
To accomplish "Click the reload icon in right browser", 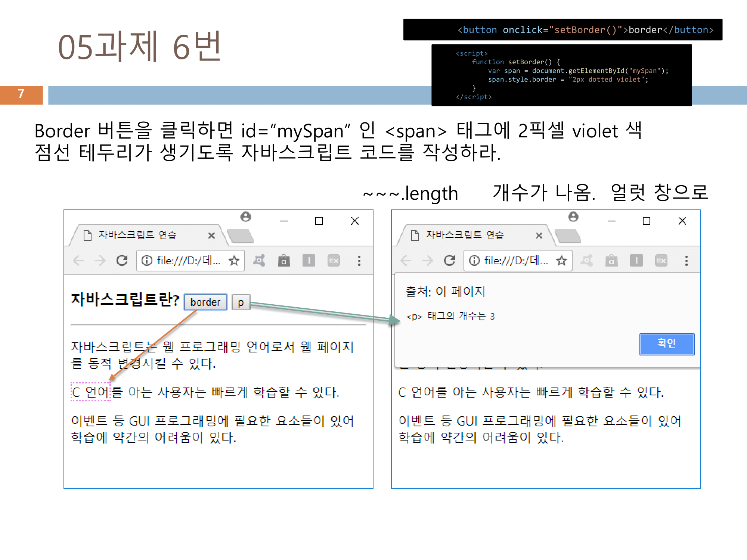I will coord(449,260).
